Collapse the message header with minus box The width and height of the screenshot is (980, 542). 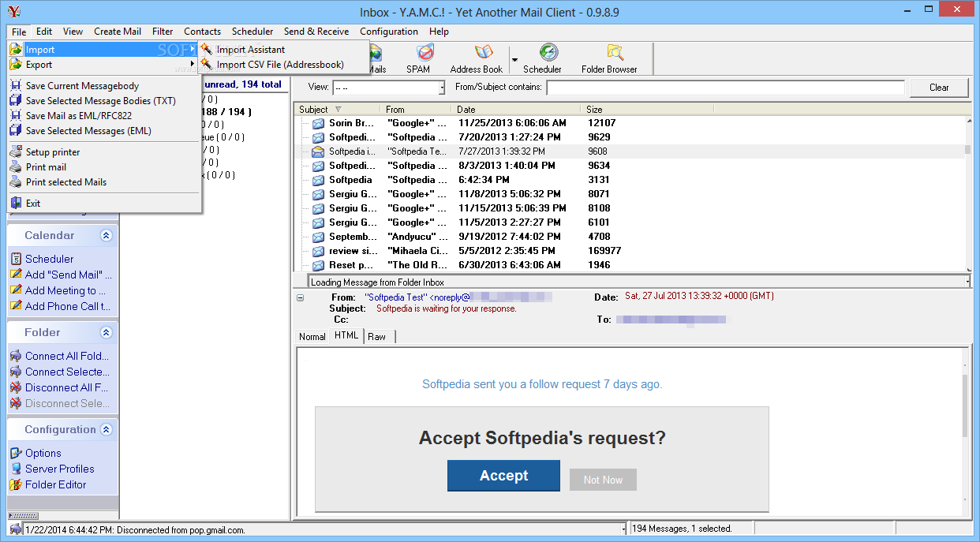click(x=300, y=297)
